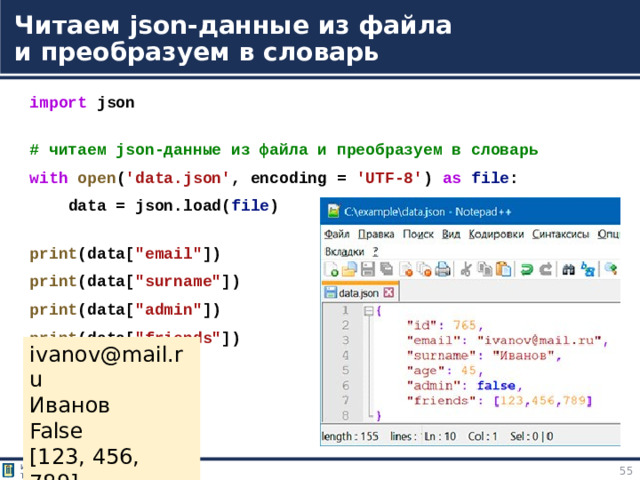Click the green comment line in code
This screenshot has height=480, width=640.
click(284, 150)
